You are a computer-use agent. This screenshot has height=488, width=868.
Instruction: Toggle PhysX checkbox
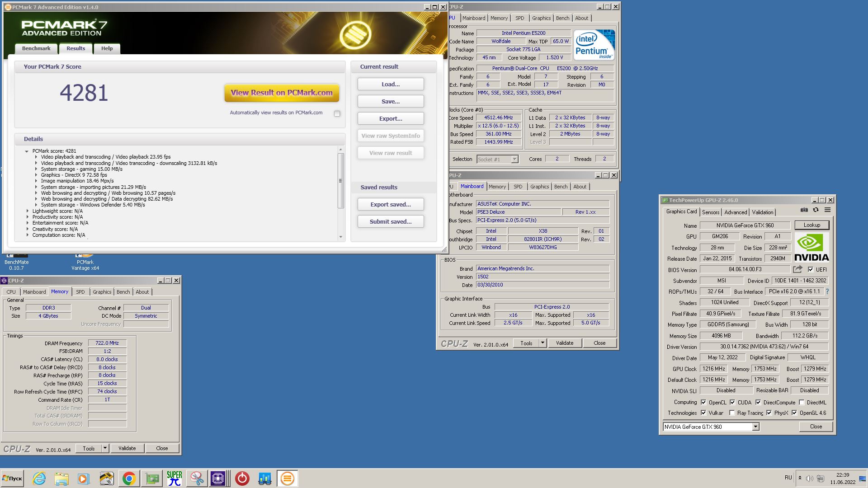click(769, 413)
